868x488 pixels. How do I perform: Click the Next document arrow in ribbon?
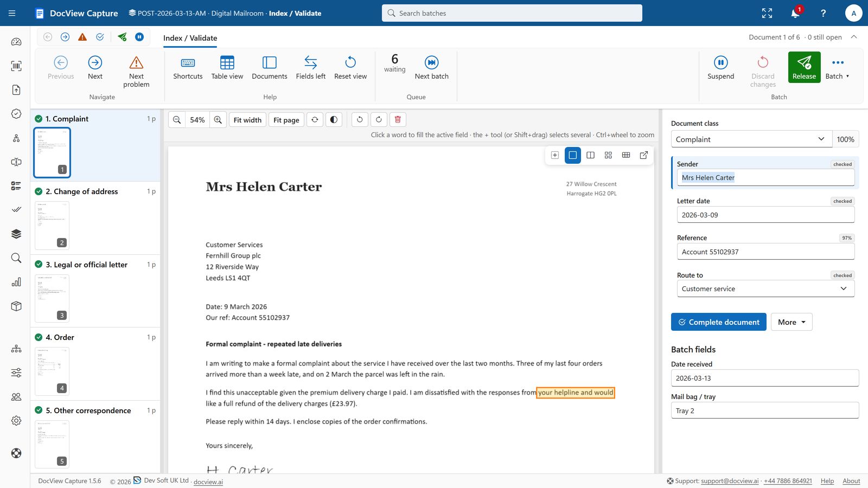pyautogui.click(x=95, y=68)
